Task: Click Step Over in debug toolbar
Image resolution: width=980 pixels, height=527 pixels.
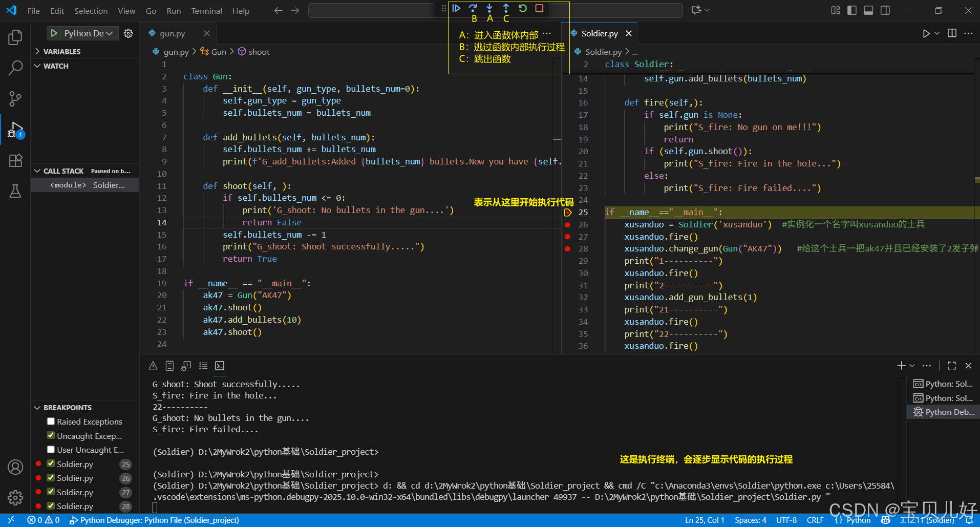Action: click(473, 8)
